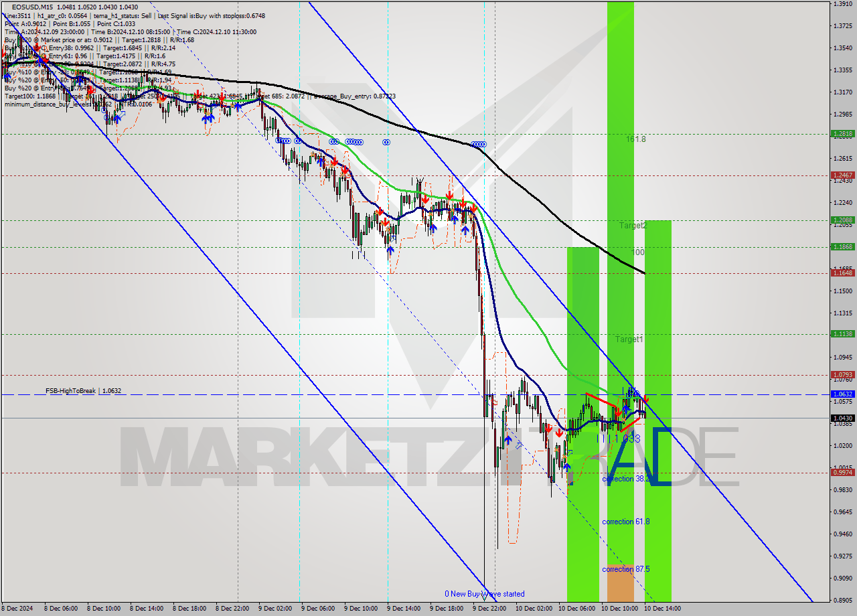Click the current price 1.0430 tag
857x616 pixels.
[x=842, y=418]
